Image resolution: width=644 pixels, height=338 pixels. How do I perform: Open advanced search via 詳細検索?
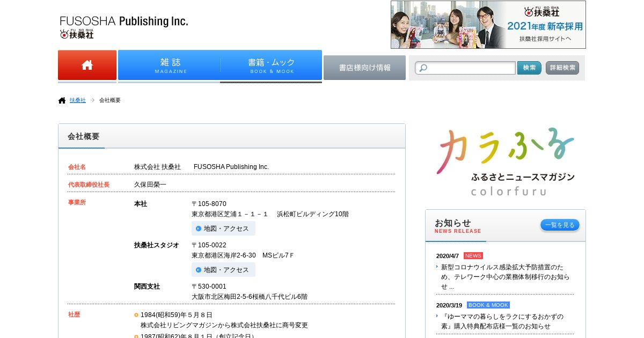point(562,68)
